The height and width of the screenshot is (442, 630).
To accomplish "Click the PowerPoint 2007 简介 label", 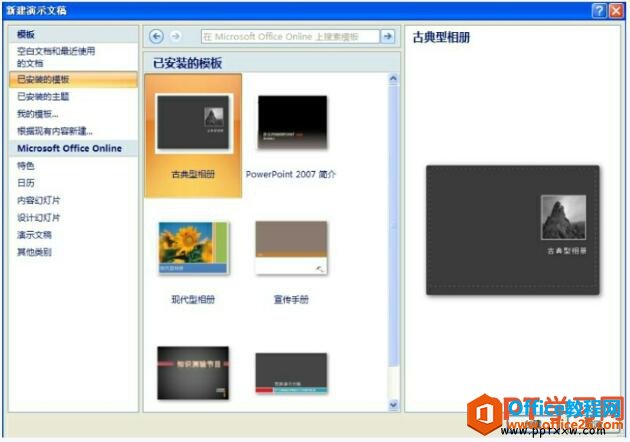I will (290, 174).
